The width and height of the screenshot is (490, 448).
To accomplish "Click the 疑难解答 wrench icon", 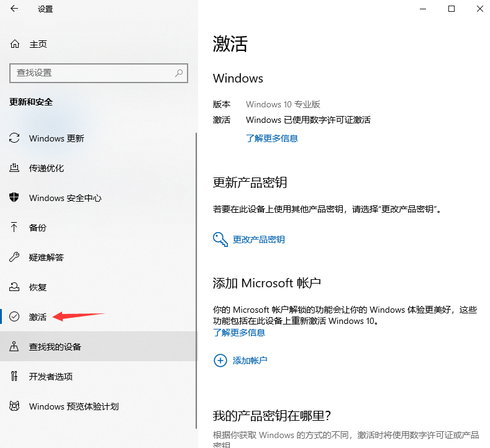I will (15, 258).
